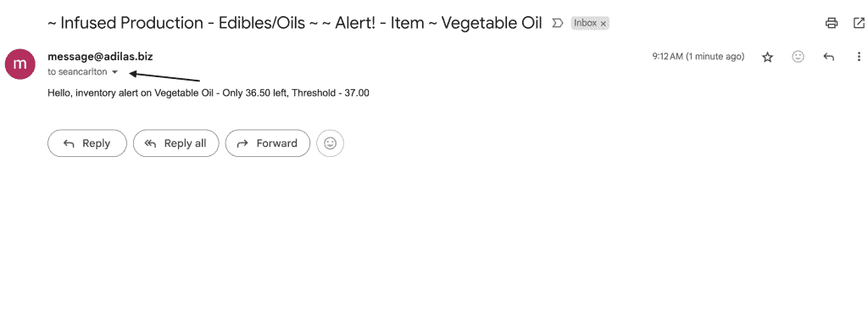The width and height of the screenshot is (868, 336).
Task: Print this email using the printer icon
Action: [831, 23]
